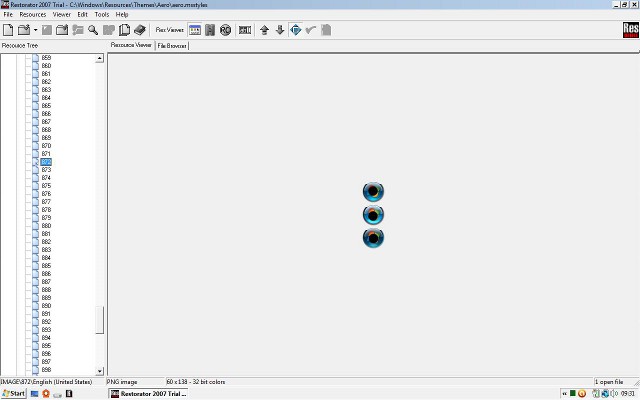Select resource 888 in the tree

point(46,289)
